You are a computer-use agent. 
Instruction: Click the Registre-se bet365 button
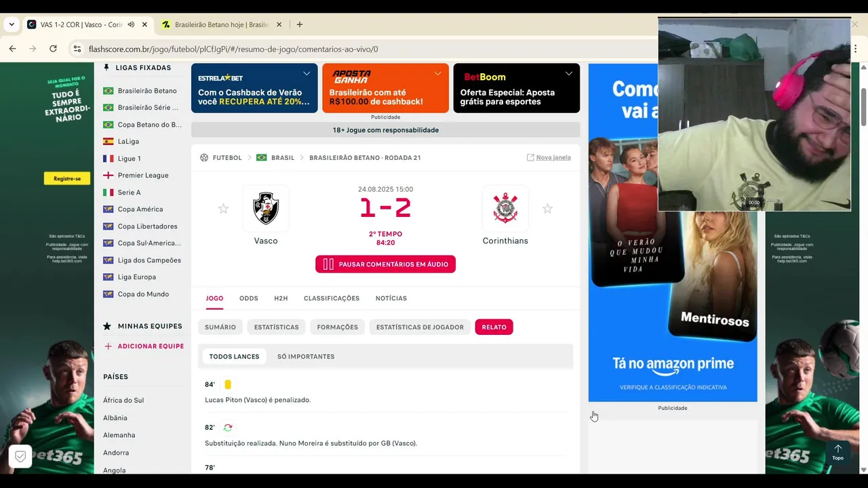point(67,178)
